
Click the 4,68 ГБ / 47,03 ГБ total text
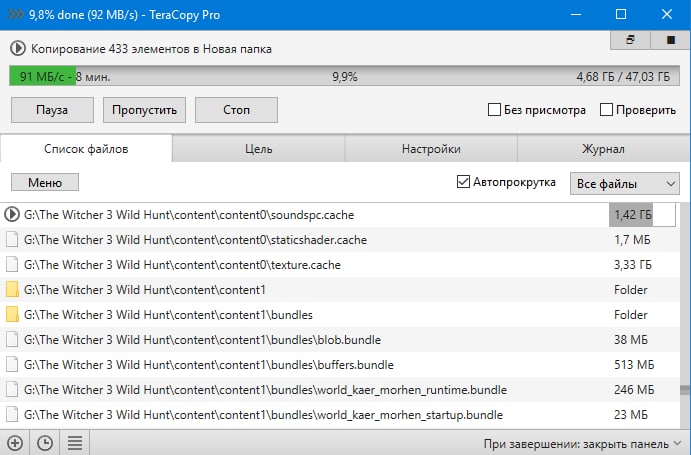click(x=623, y=77)
